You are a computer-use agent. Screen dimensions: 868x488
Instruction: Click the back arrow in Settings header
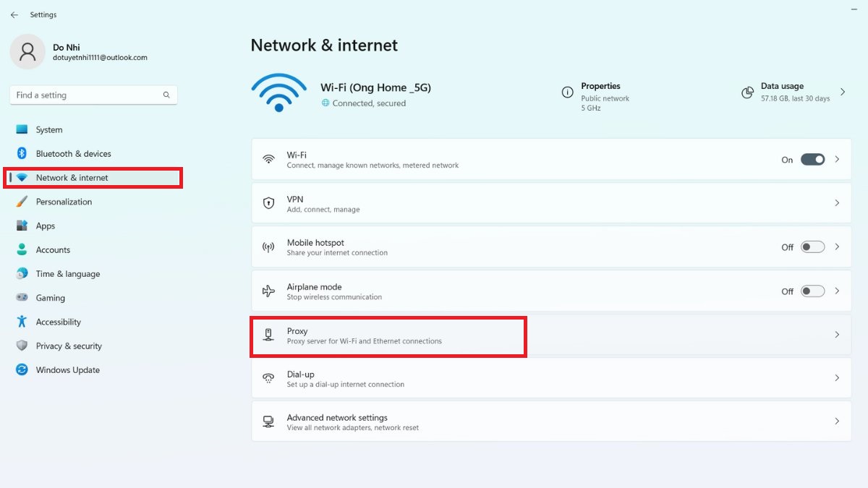[14, 14]
